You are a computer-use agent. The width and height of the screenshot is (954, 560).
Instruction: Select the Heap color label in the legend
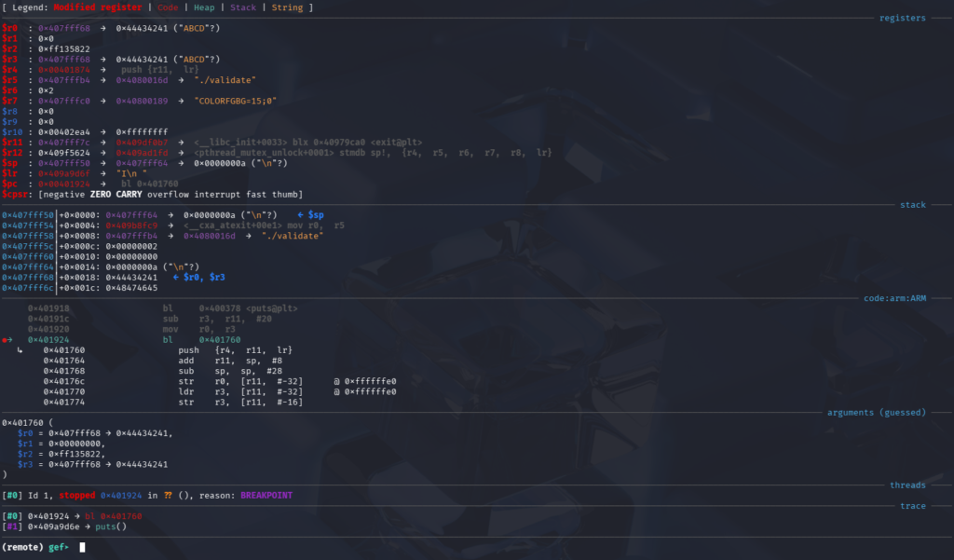pyautogui.click(x=204, y=7)
